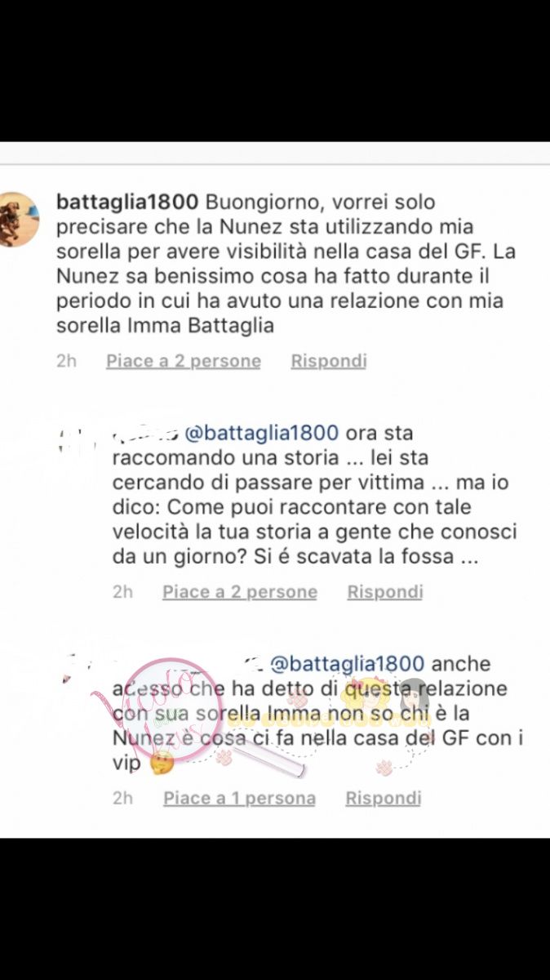The image size is (550, 980).
Task: Reply to battaglia1800's first comment
Action: pos(329,361)
